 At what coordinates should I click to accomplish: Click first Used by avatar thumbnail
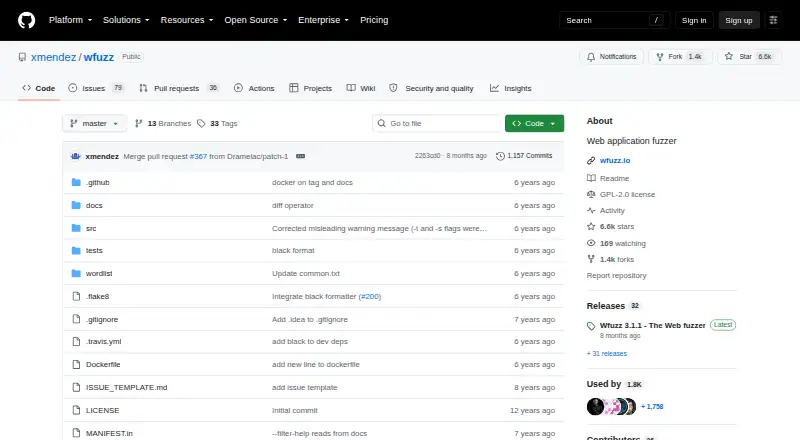[595, 406]
